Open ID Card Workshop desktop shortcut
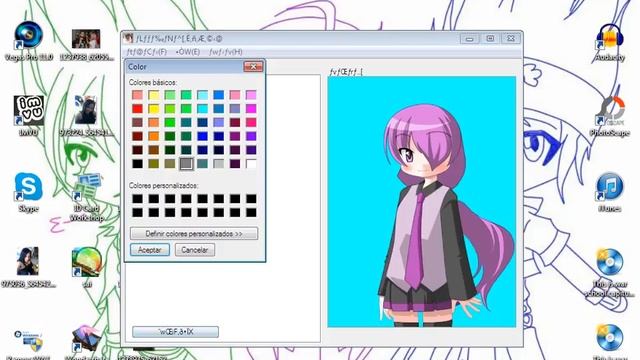This screenshot has width=640, height=360. (x=86, y=197)
